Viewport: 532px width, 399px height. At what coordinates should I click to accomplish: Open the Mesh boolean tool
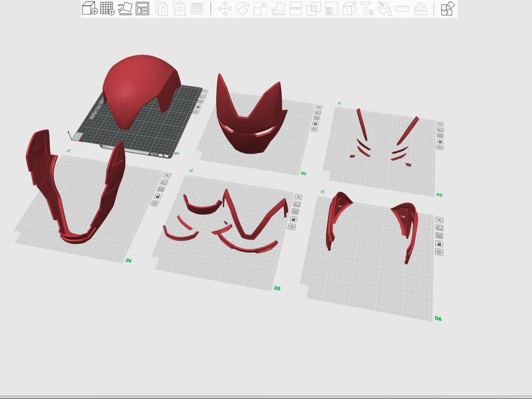click(314, 9)
